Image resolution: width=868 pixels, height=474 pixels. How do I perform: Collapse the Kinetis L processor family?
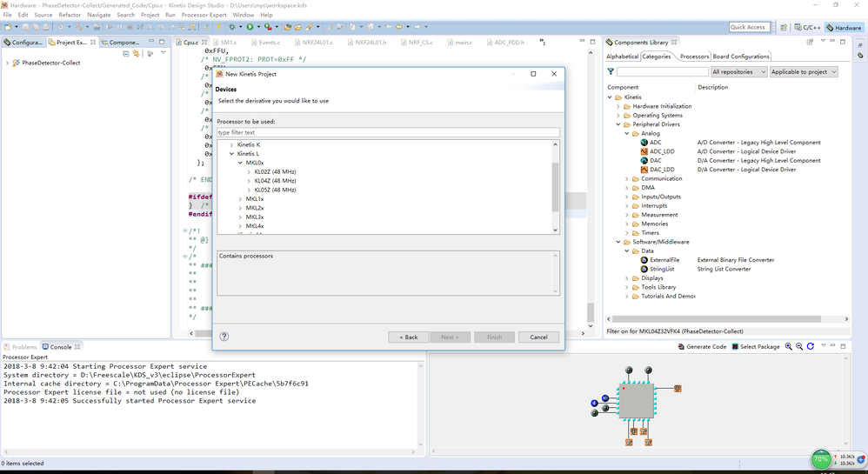[232, 153]
